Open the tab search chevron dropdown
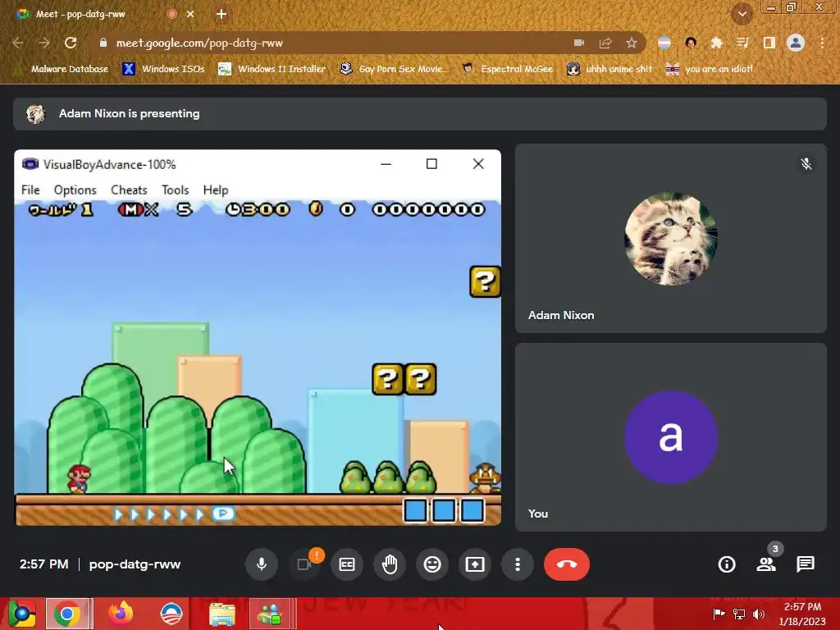Image resolution: width=840 pixels, height=630 pixels. (x=742, y=14)
